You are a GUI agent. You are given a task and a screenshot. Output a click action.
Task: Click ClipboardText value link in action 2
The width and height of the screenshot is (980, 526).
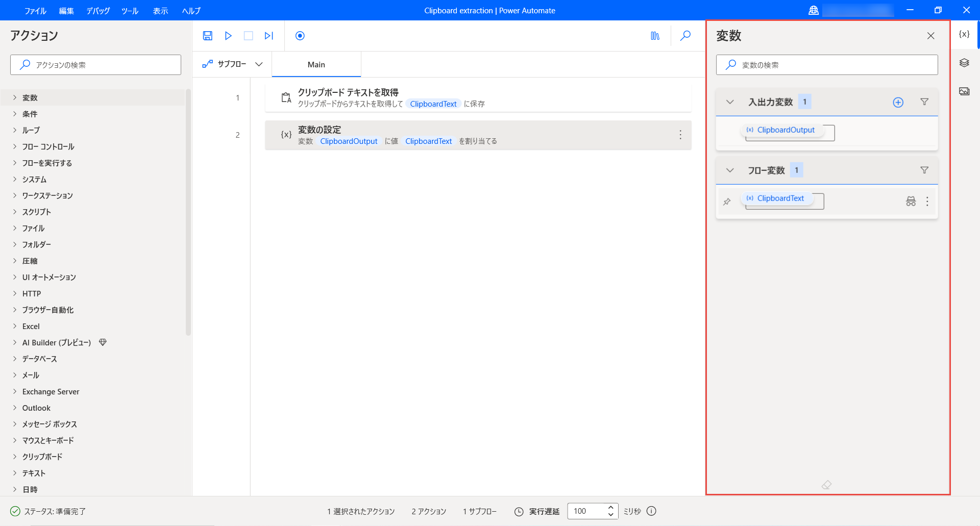429,141
